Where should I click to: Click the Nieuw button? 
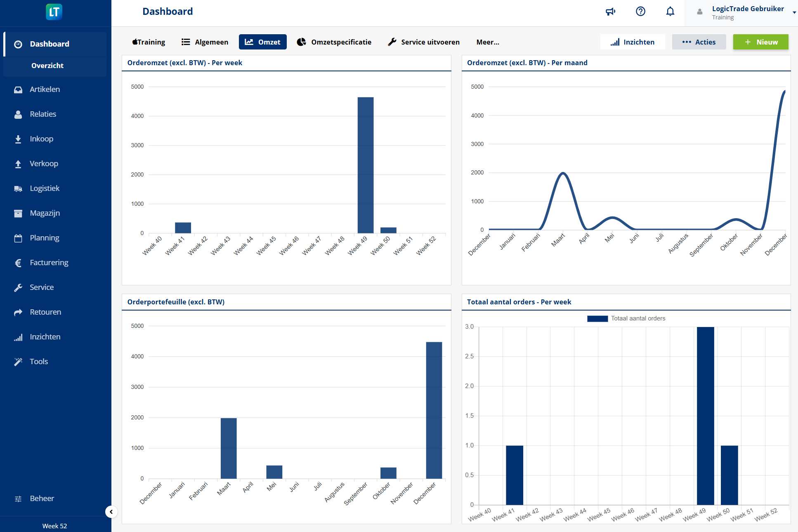760,42
